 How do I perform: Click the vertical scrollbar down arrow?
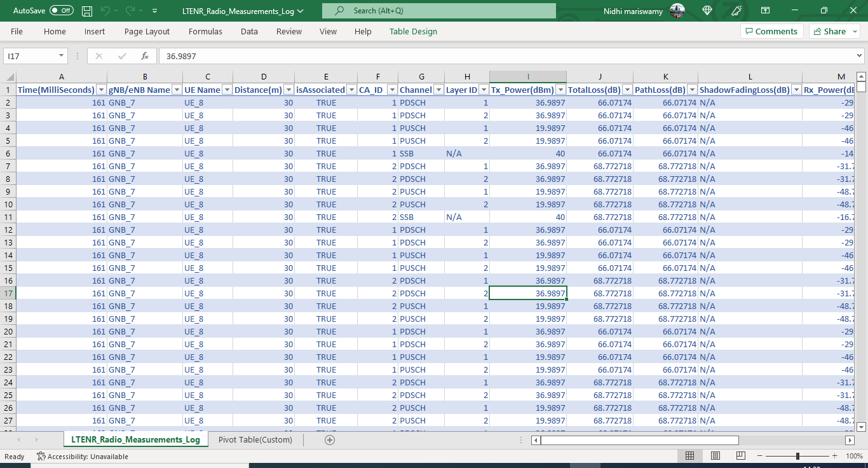(x=861, y=427)
